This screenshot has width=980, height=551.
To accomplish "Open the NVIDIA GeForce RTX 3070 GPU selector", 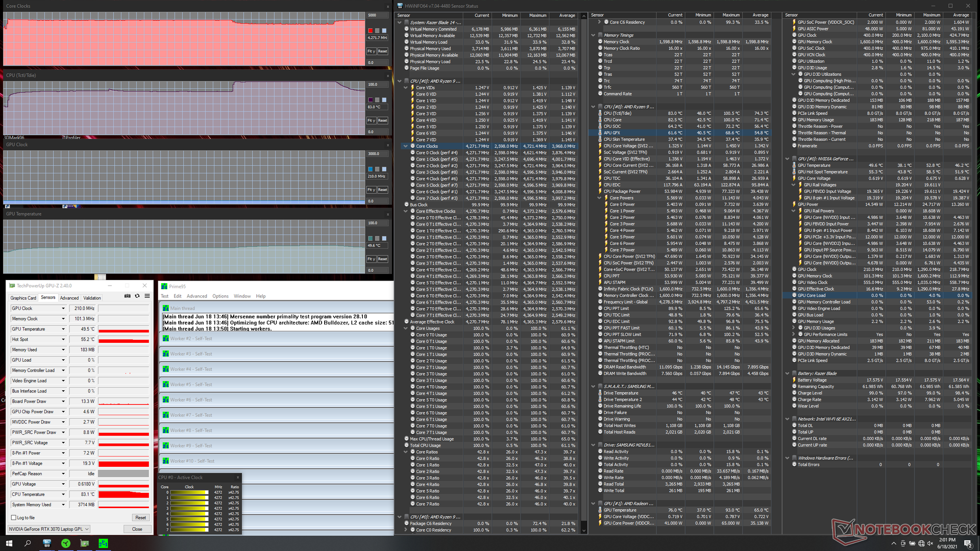I will click(x=49, y=529).
